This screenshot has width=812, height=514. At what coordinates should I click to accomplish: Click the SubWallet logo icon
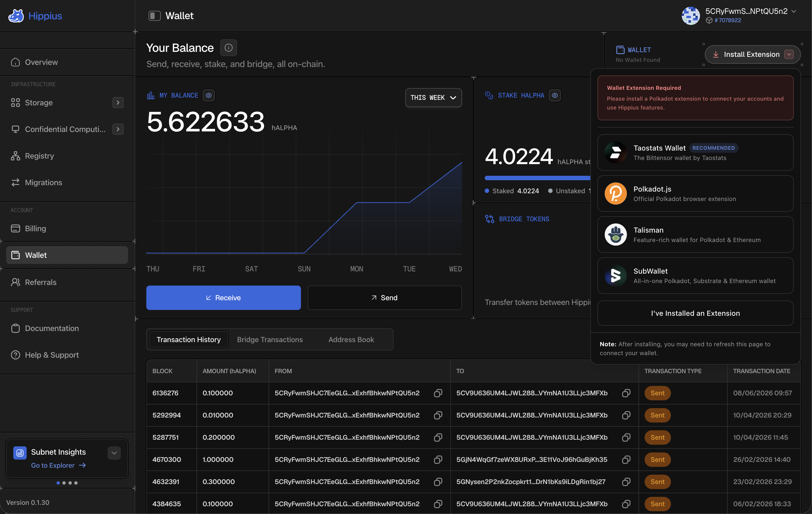pyautogui.click(x=616, y=276)
